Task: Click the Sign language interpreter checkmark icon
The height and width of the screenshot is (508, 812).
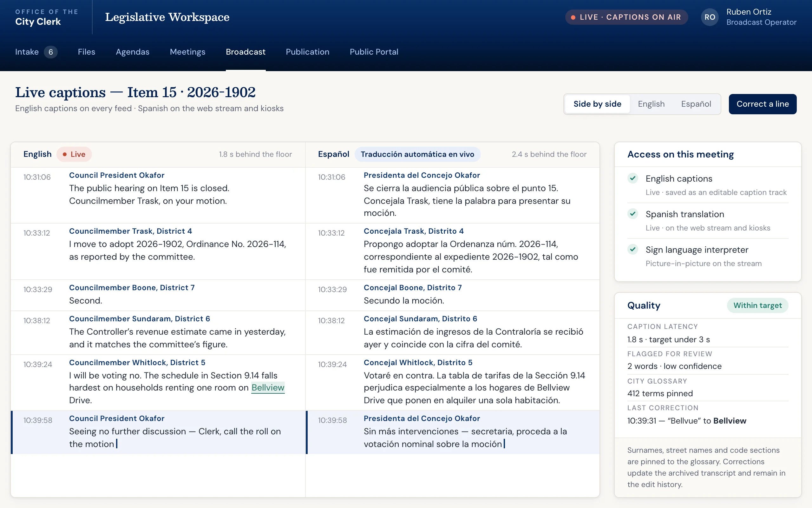Action: coord(633,249)
